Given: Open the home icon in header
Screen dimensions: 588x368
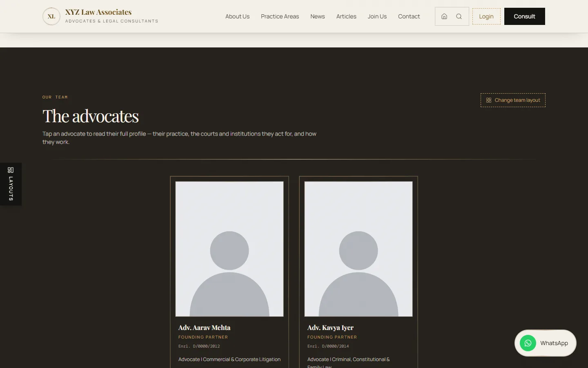Looking at the screenshot, I should click(444, 16).
